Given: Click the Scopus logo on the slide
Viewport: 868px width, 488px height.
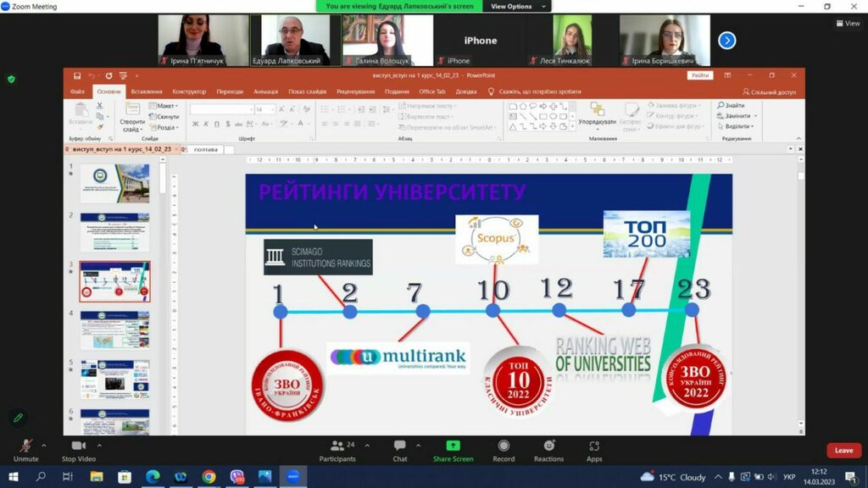Looking at the screenshot, I should [496, 238].
